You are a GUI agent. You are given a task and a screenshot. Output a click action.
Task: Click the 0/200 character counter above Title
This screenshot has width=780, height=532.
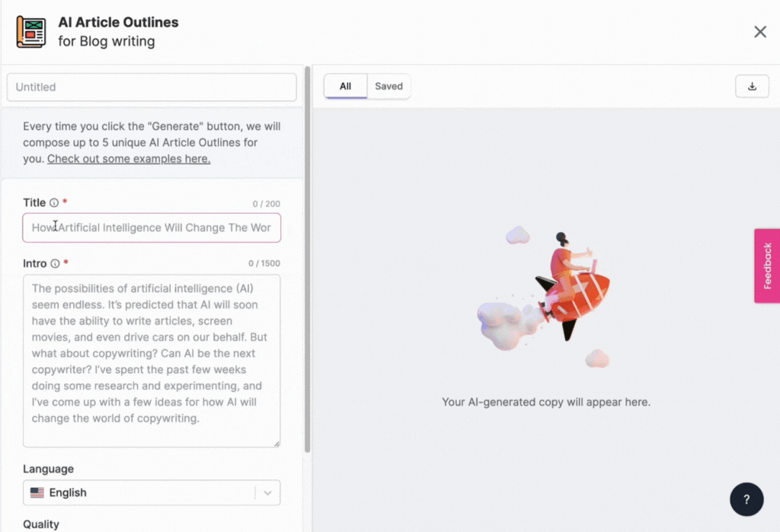point(266,202)
